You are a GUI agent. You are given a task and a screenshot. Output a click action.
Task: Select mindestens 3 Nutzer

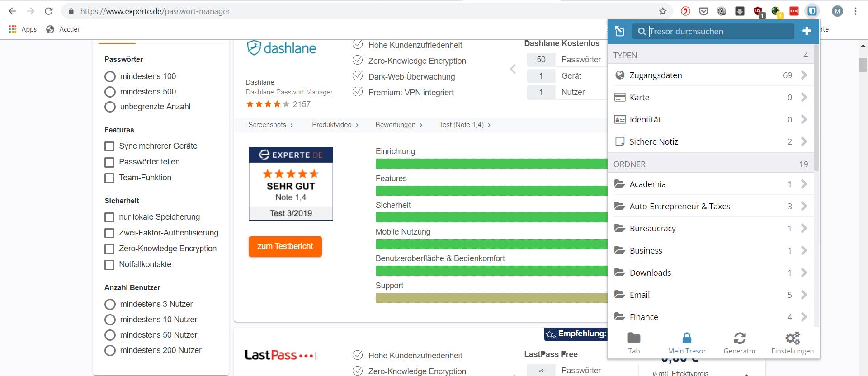pyautogui.click(x=110, y=304)
